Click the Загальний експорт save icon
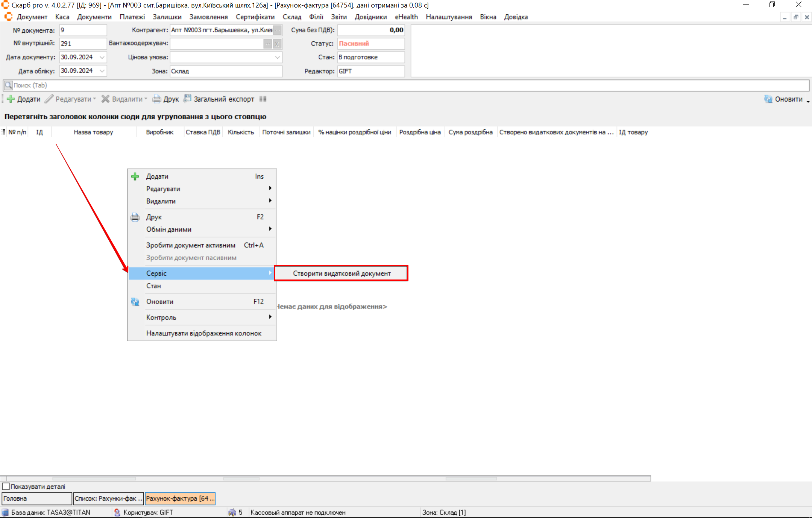 187,99
